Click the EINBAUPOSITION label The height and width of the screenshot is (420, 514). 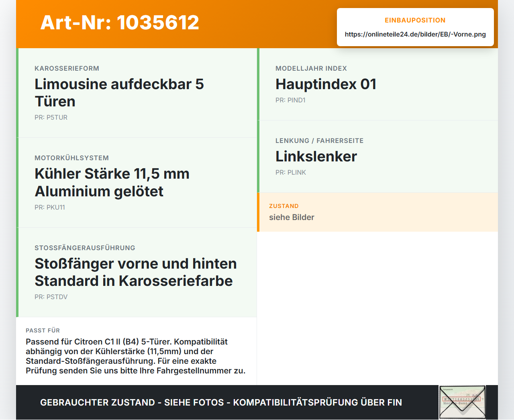tap(415, 20)
